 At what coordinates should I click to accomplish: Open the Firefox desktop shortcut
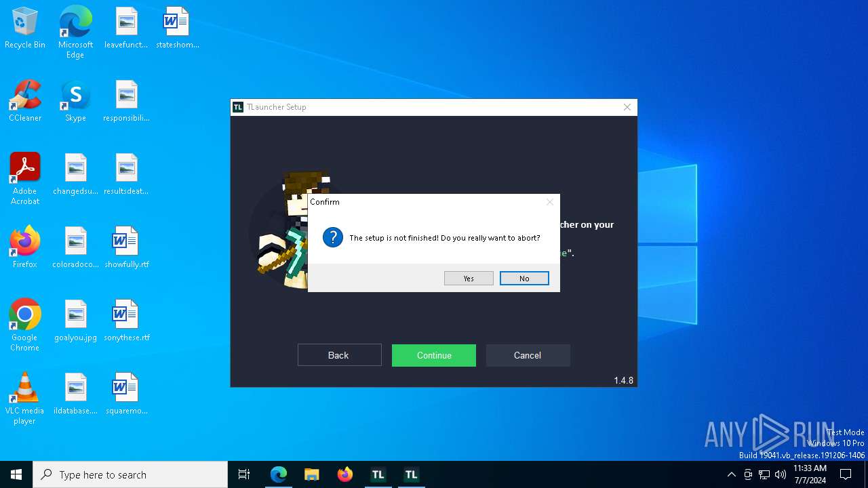click(x=25, y=248)
